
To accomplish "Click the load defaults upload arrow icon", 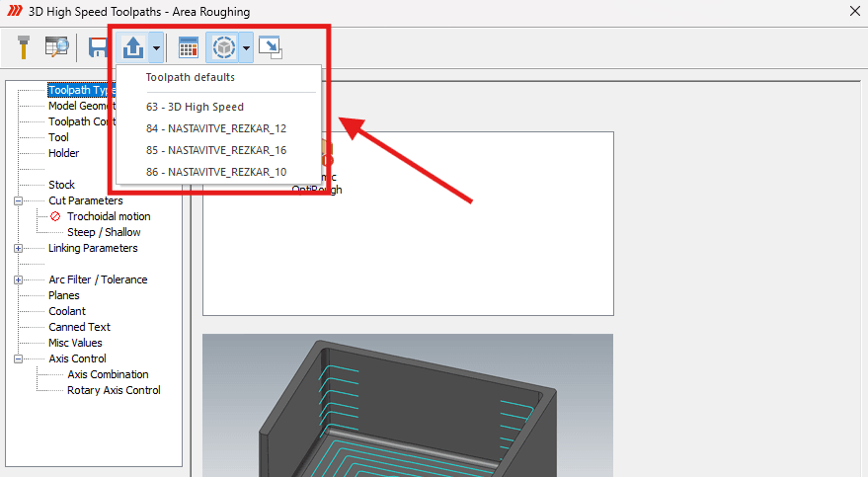I will click(x=133, y=47).
